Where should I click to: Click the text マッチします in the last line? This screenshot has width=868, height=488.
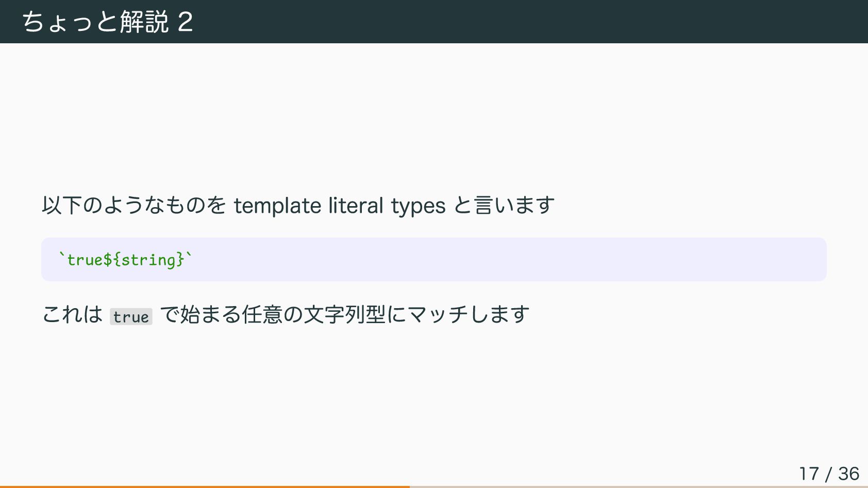click(x=468, y=314)
